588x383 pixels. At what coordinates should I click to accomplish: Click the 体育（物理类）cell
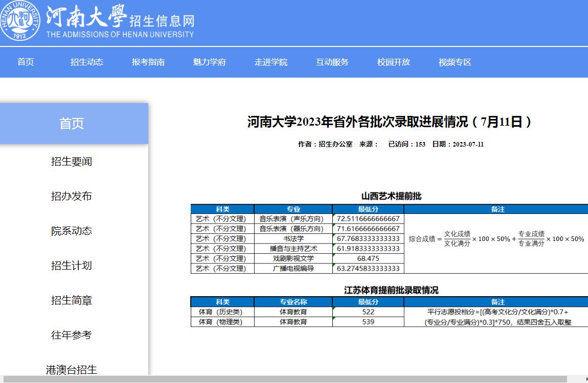[x=222, y=322]
